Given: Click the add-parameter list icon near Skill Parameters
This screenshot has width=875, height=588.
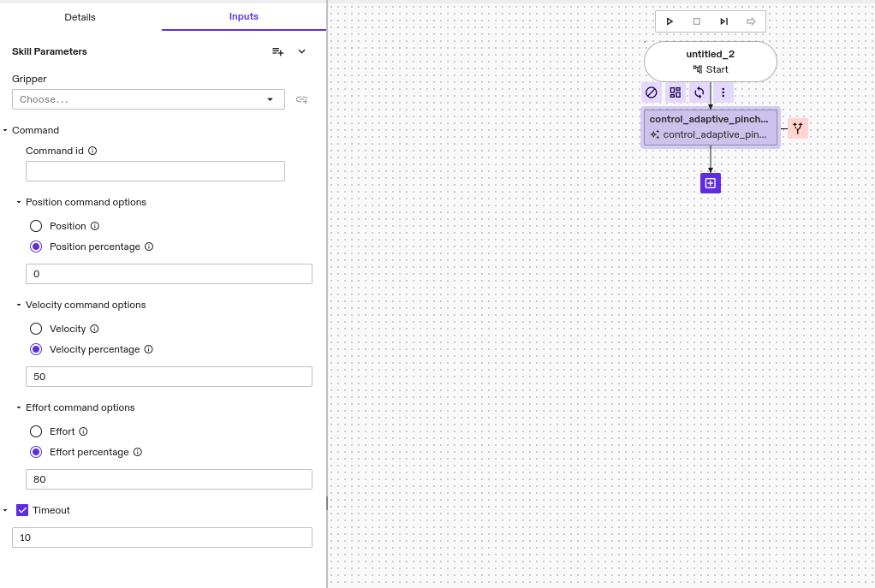Looking at the screenshot, I should point(277,51).
